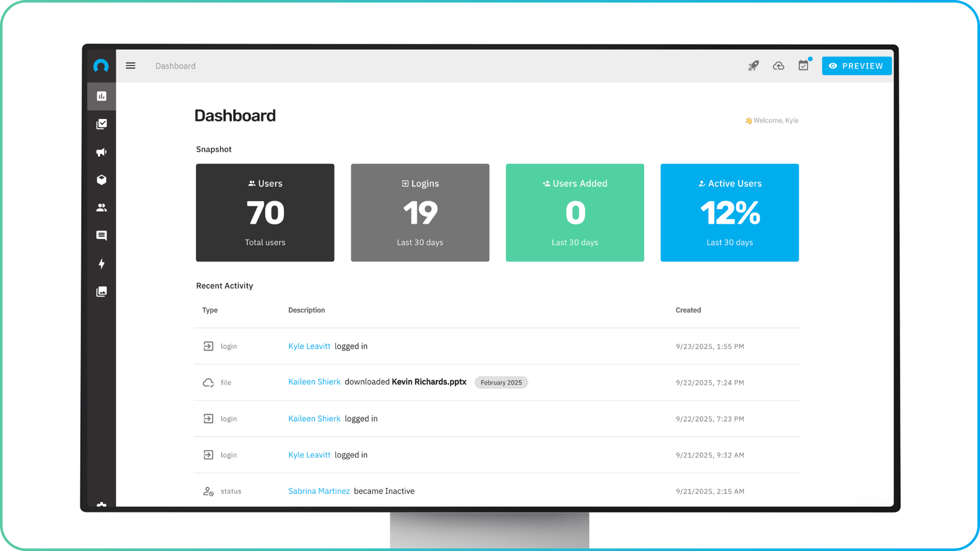Screen dimensions: 980x551
Task: Open the cube package sidebar icon
Action: [102, 180]
